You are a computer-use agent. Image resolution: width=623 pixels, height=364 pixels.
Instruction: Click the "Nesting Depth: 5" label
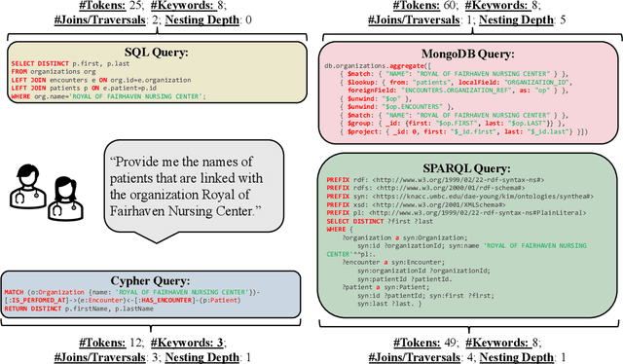tap(523, 19)
